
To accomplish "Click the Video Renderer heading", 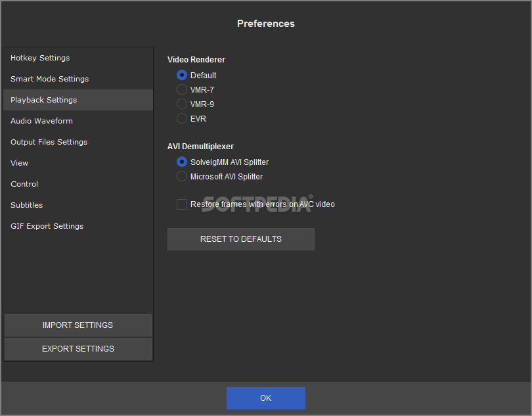I will [196, 60].
